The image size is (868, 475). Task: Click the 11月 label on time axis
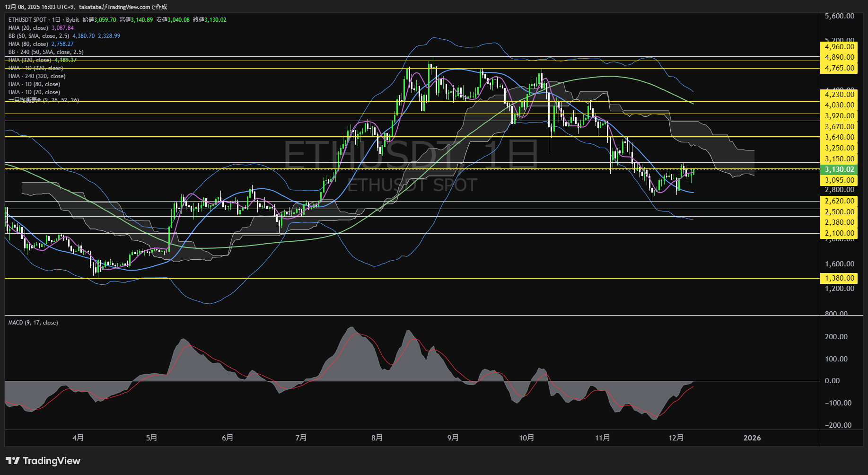tap(602, 438)
